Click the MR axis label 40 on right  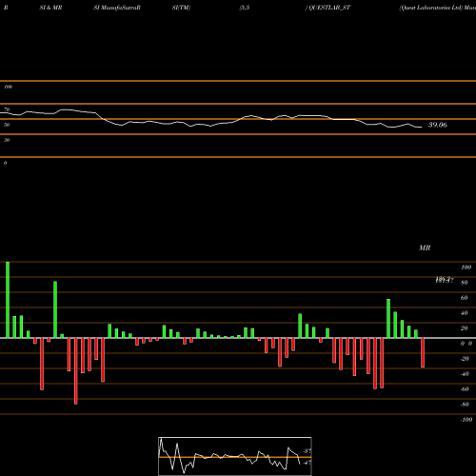pos(465,313)
